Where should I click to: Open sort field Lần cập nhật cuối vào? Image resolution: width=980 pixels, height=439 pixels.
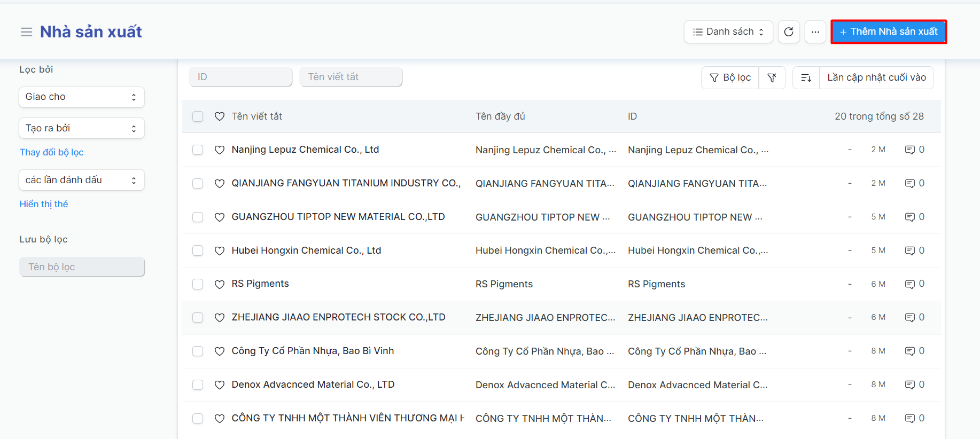click(876, 78)
